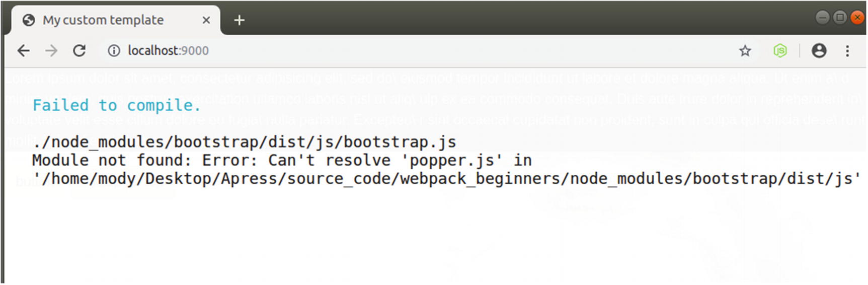Open the Node.js extension icon
The image size is (868, 285).
point(780,51)
